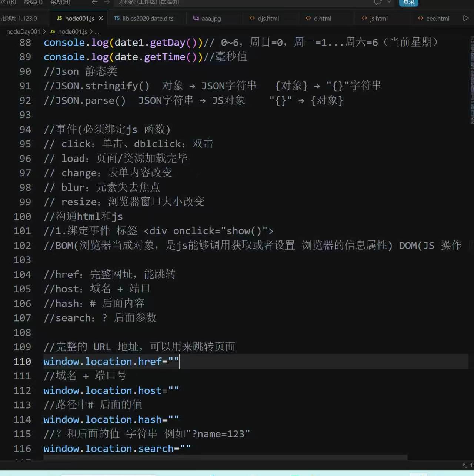Click the HTML icon on d.html tab

pyautogui.click(x=308, y=18)
